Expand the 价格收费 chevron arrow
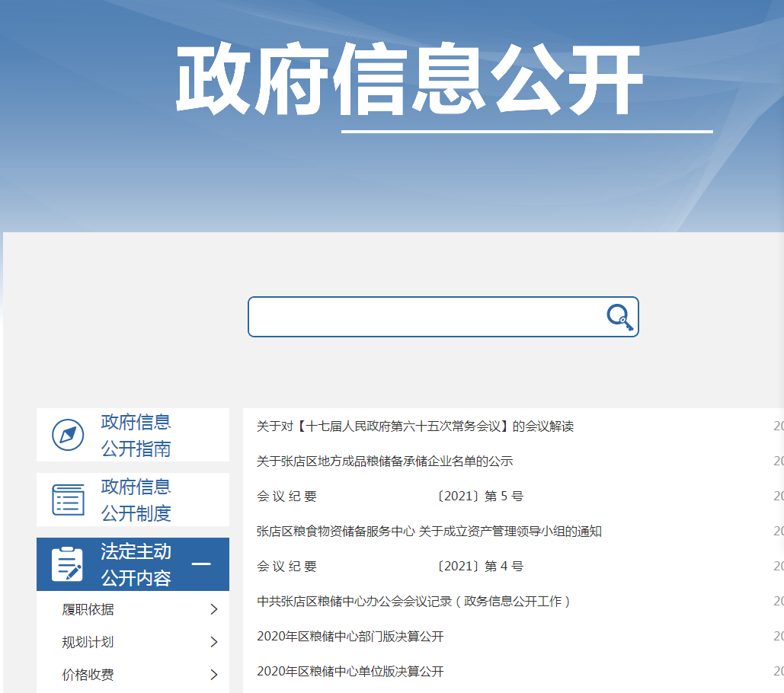The width and height of the screenshot is (784, 693). pyautogui.click(x=213, y=675)
